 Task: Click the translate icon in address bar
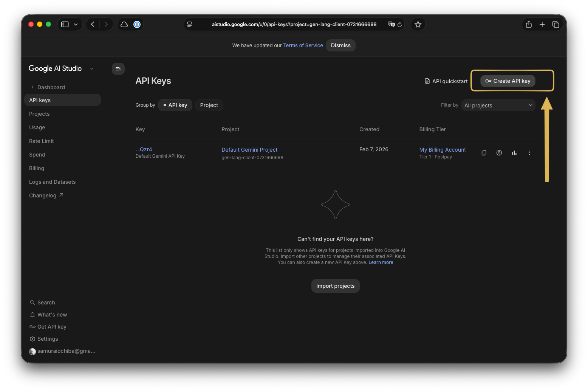[391, 24]
